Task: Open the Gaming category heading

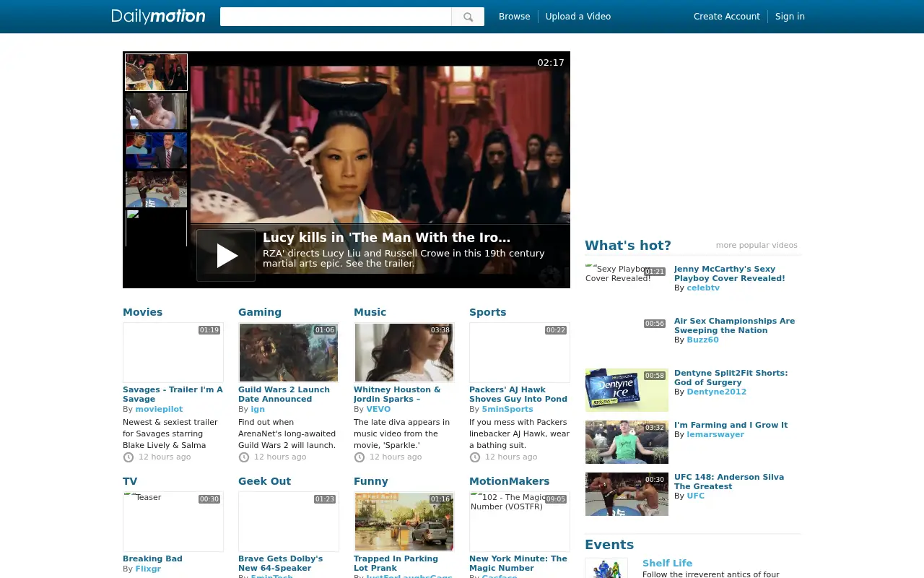Action: tap(260, 312)
